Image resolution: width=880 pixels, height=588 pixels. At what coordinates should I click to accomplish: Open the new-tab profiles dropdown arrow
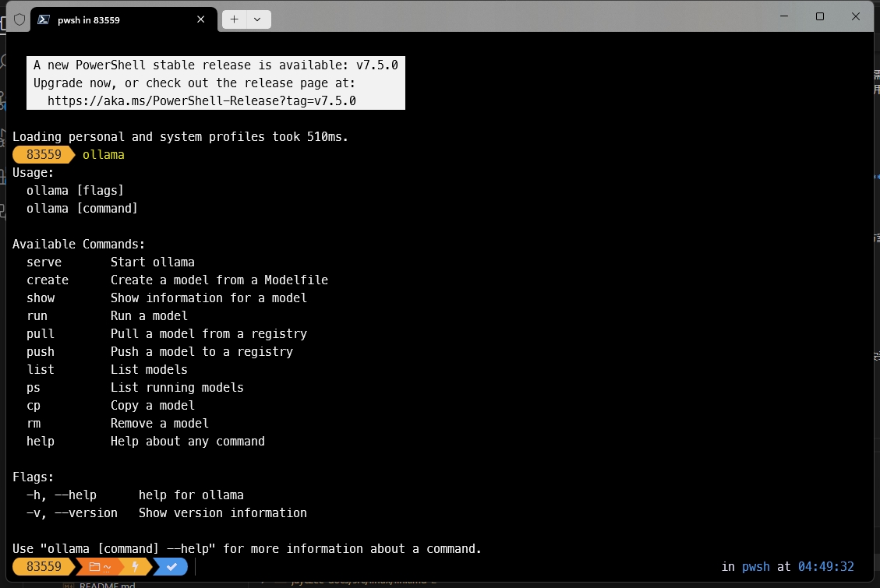point(257,19)
